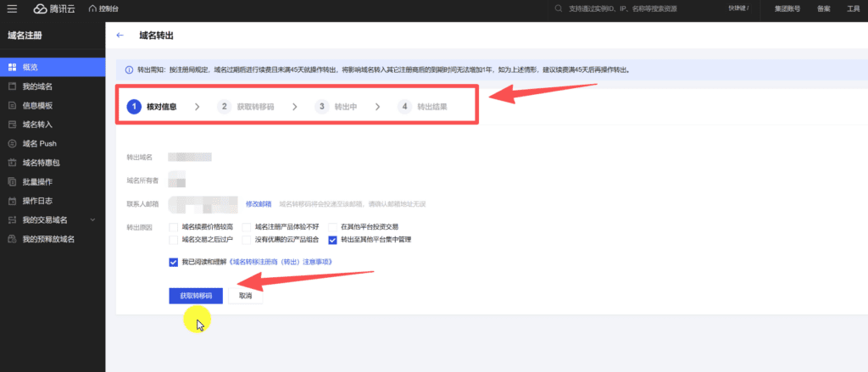Toggle 我已阅读和理解 agreement checkbox
This screenshot has height=372, width=868.
pyautogui.click(x=173, y=262)
